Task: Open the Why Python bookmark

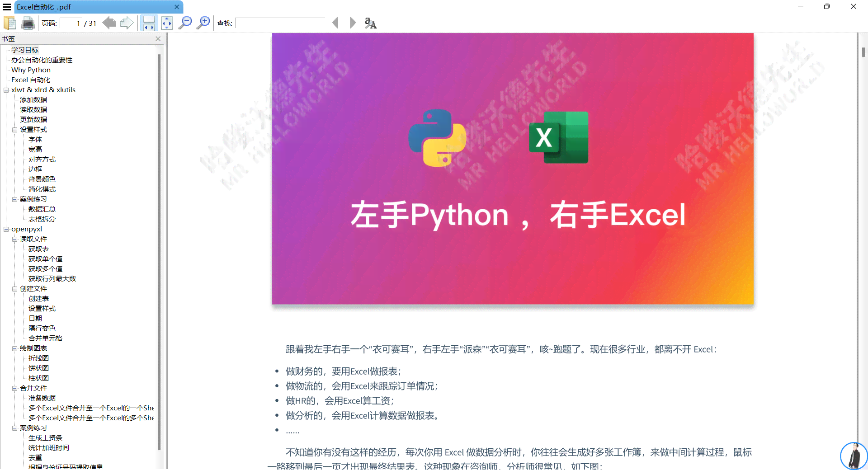Action: [31, 70]
